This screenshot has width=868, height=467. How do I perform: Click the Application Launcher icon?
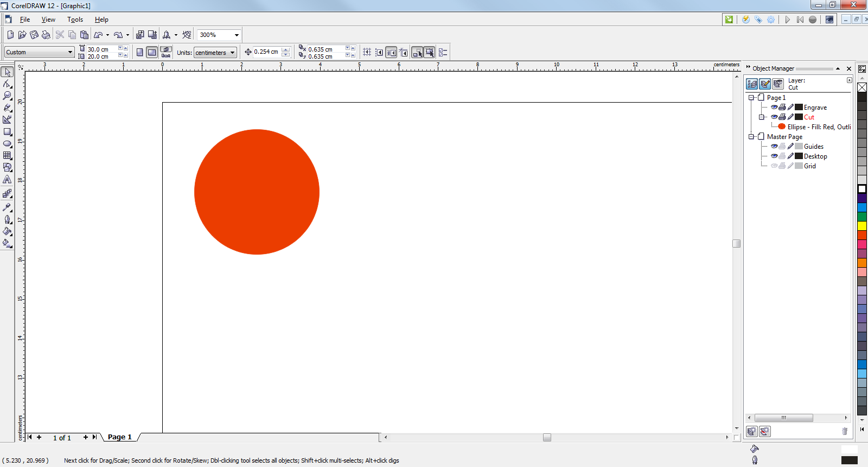click(x=167, y=35)
